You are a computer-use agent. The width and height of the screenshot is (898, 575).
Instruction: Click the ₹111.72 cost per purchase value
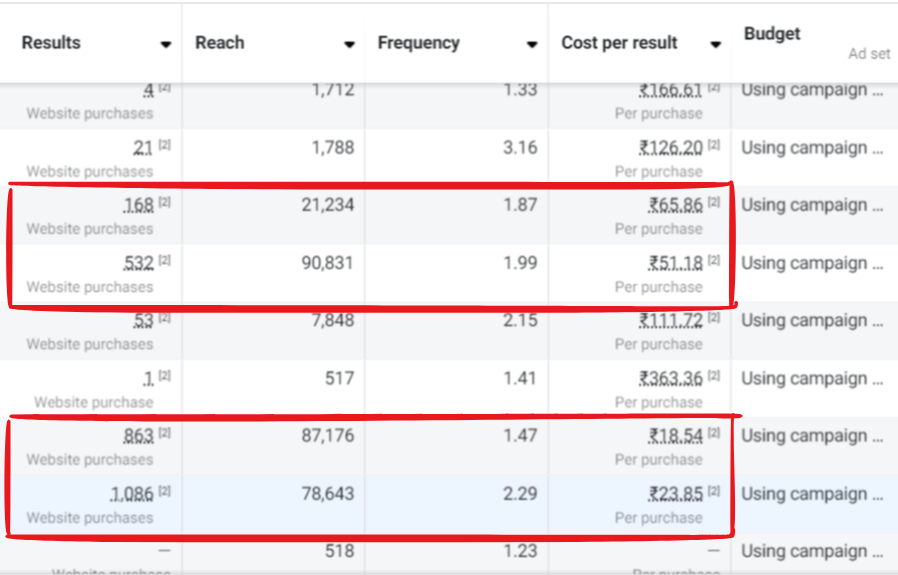pyautogui.click(x=671, y=321)
